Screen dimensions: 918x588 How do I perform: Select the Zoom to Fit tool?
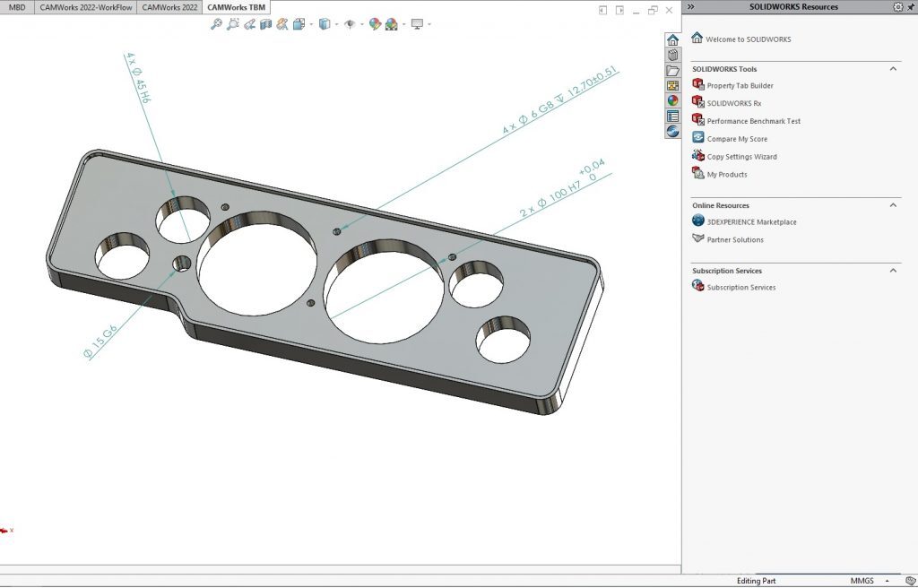coord(215,24)
